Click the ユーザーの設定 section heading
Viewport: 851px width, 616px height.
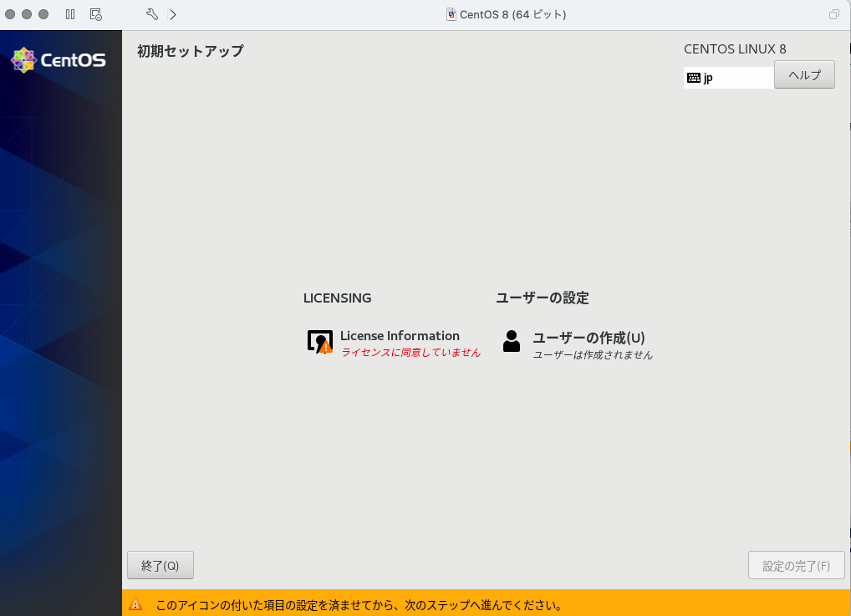pyautogui.click(x=543, y=298)
